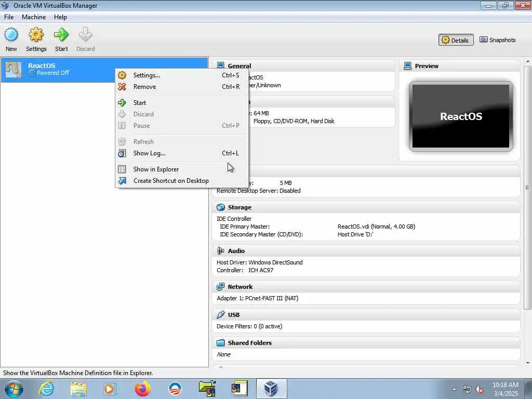Click the Preview section icon
Viewport: 532px width, 399px height.
point(407,66)
